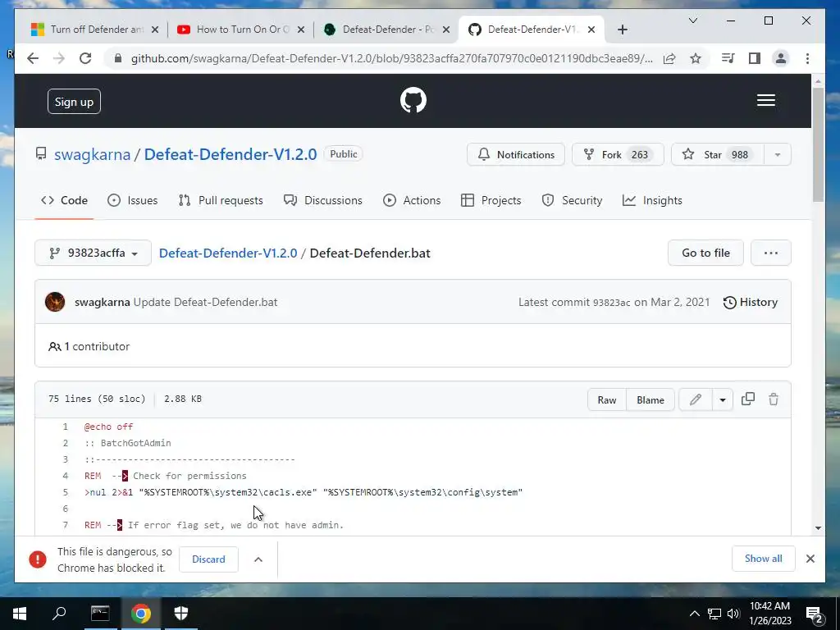Open Chrome media controls icon
840x630 pixels.
pos(728,58)
